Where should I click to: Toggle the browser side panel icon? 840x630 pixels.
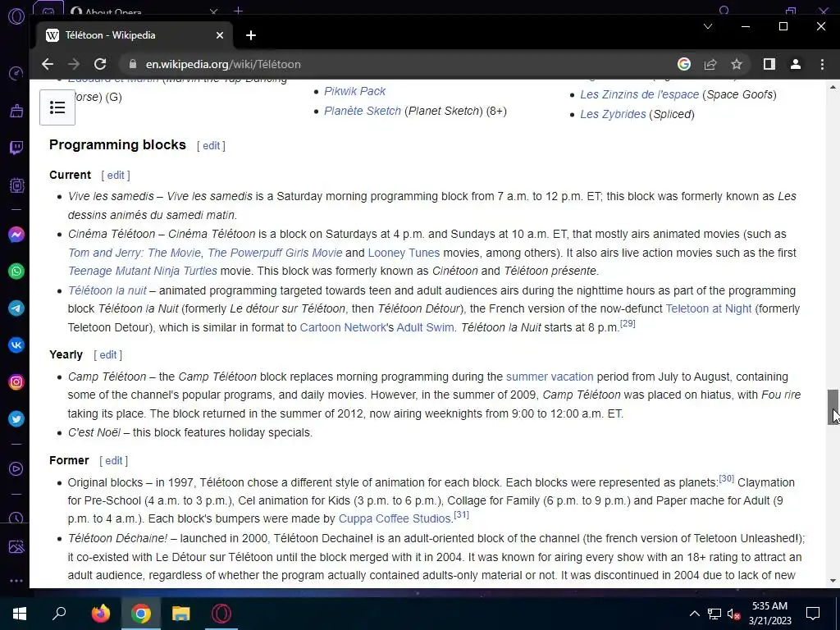point(769,64)
